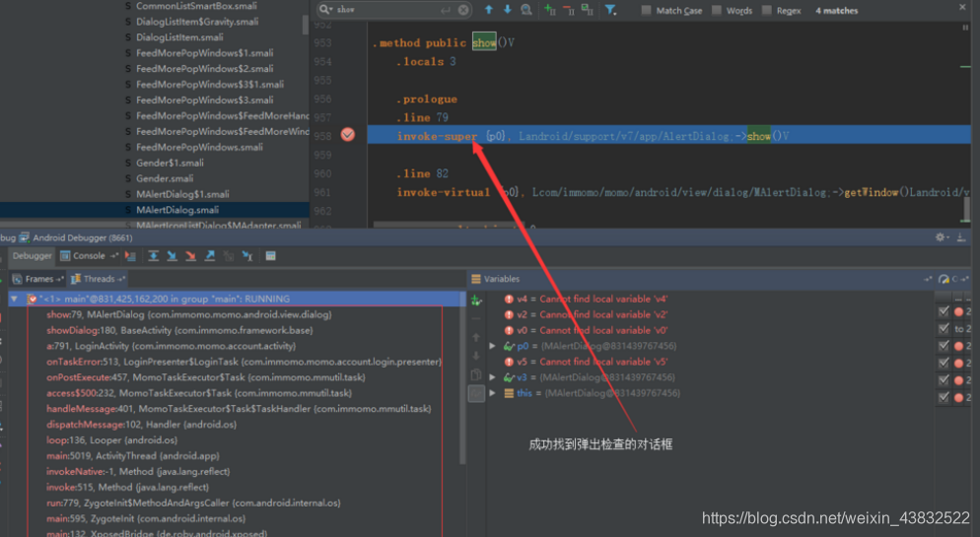Toggle checkbox on the 'this' variable row

pyautogui.click(x=944, y=397)
